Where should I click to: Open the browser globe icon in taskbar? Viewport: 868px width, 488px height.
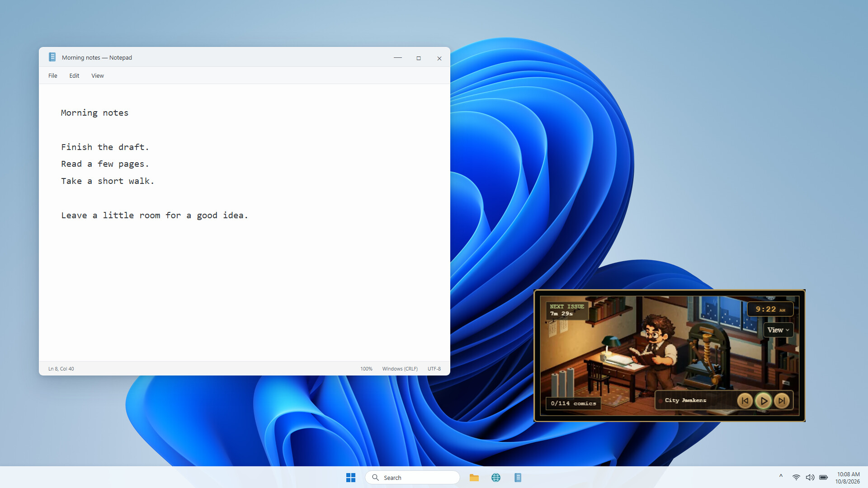tap(496, 478)
